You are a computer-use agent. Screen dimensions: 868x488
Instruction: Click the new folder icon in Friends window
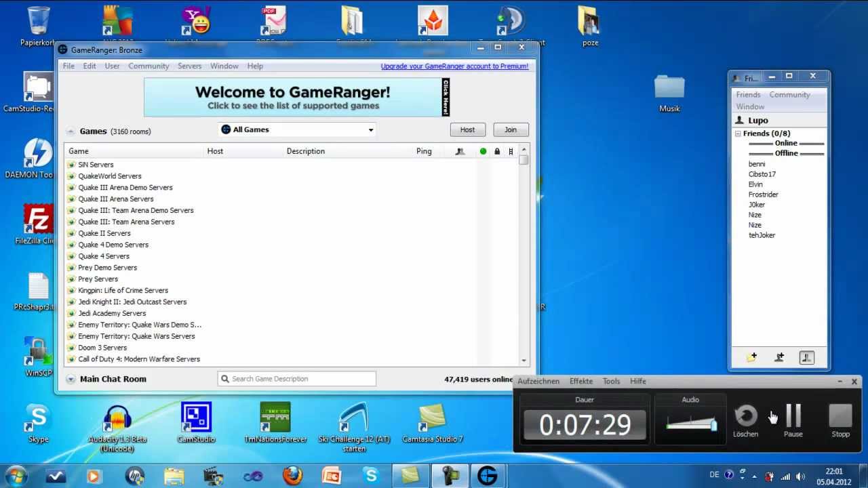click(x=751, y=357)
